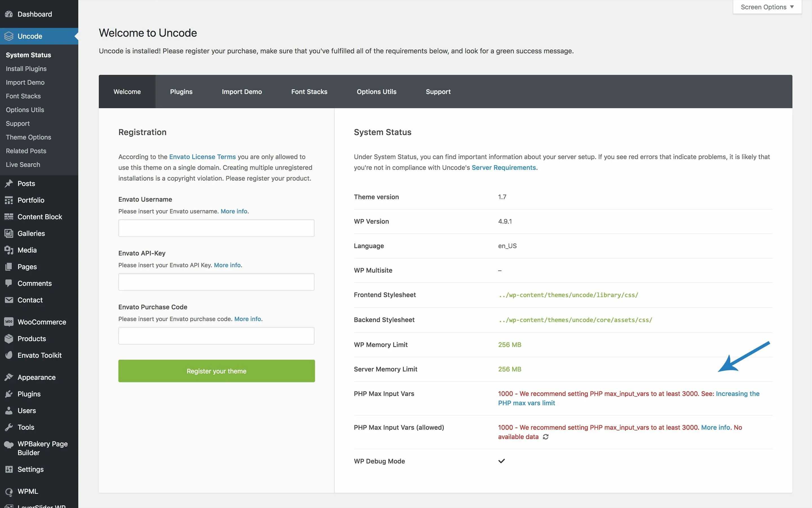
Task: Click the Envato Toolkit leaf icon
Action: point(9,355)
